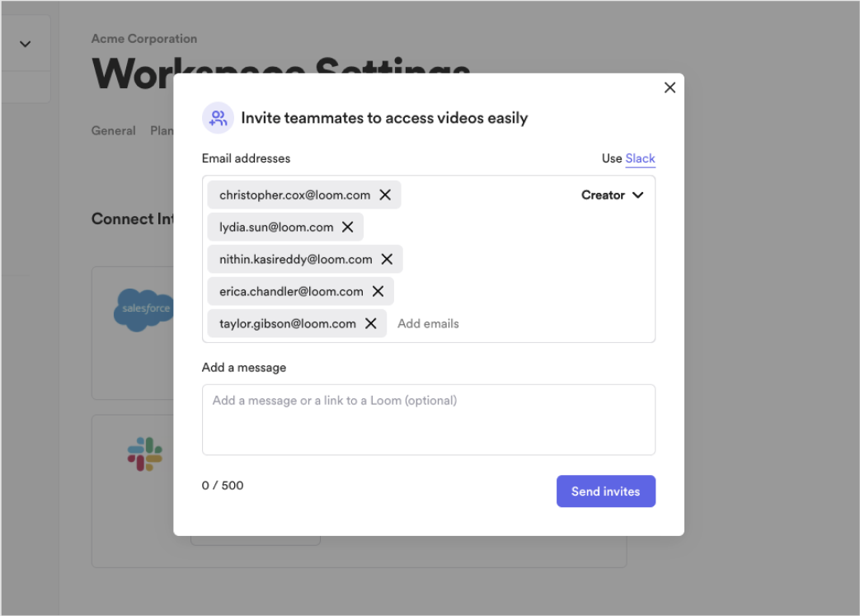Expand the top-left sidebar chevron dropdown
This screenshot has width=860, height=616.
tap(26, 44)
